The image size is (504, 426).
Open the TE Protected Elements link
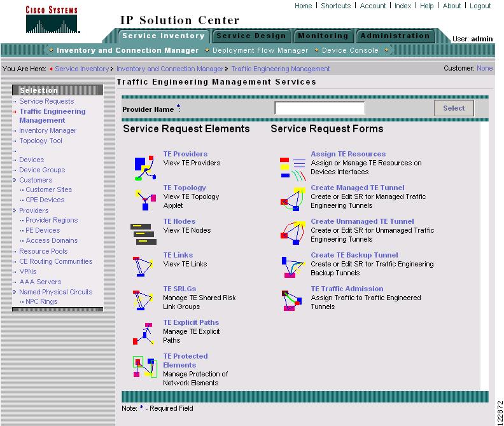click(185, 361)
